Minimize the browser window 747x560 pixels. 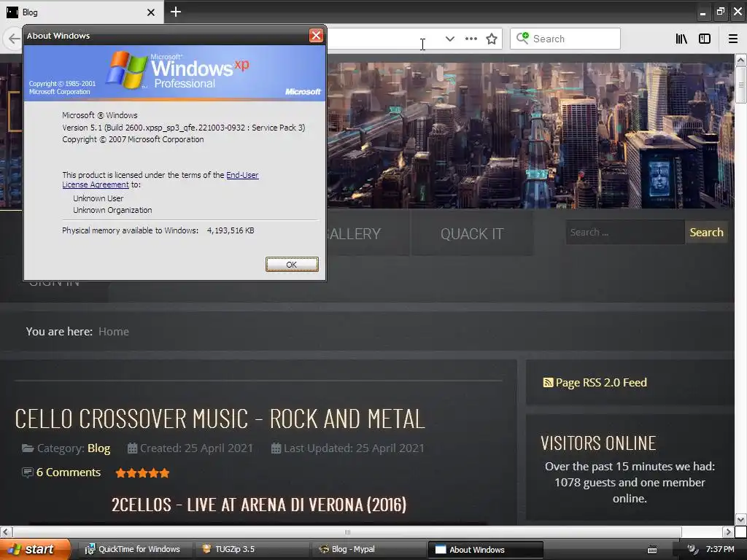tap(703, 13)
